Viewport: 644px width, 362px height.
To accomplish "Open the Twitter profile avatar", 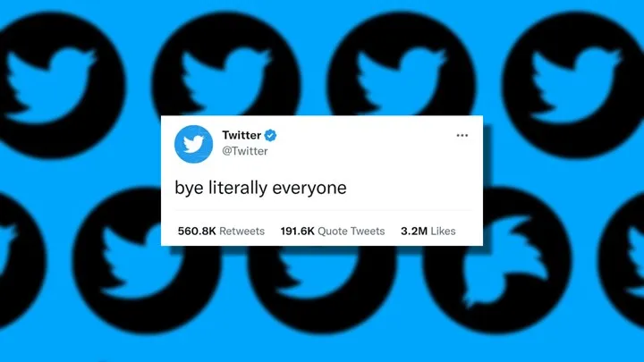I will pos(193,144).
